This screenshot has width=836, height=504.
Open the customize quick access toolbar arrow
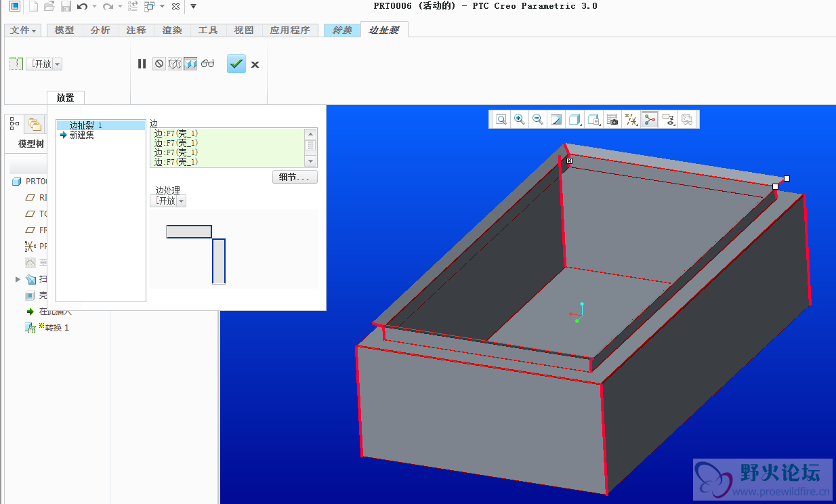pyautogui.click(x=193, y=6)
